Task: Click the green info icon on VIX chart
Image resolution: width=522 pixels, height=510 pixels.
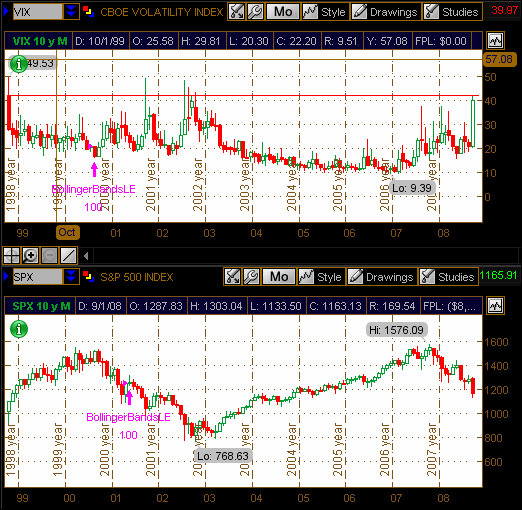Action: point(19,64)
